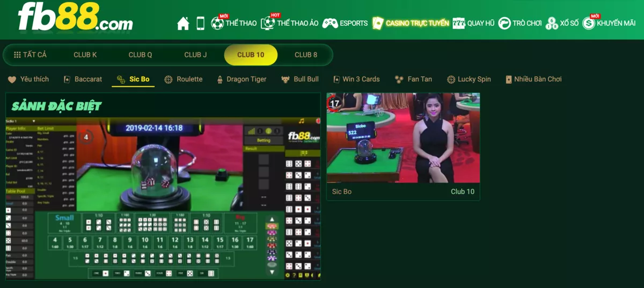Open Nhiều Bàn Chơi multi-table view
Screen dimensions: 644x288
coord(533,79)
